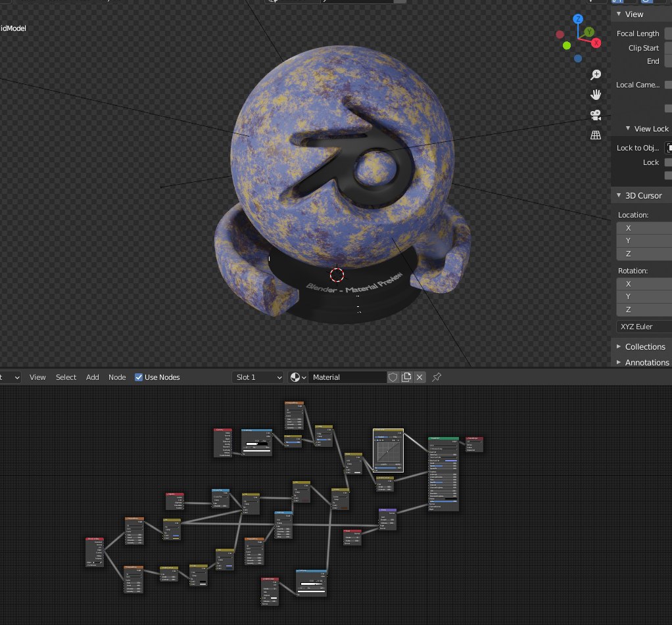
Task: Click the dark red negative X gizmo dot
Action: [560, 34]
